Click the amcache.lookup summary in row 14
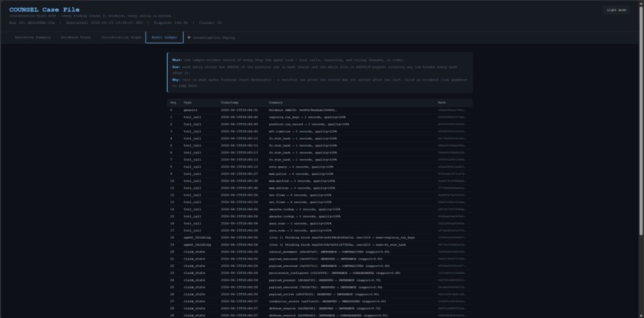The image size is (644, 318). 304,209
